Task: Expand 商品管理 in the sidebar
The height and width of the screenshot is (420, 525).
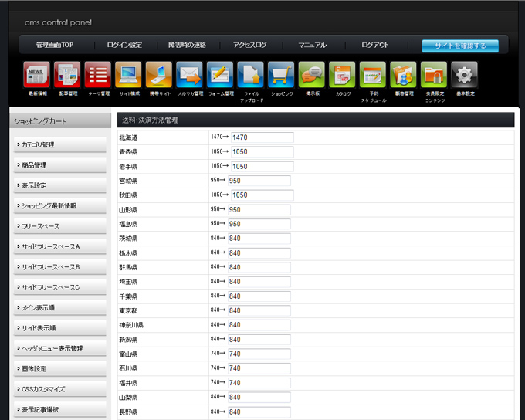Action: click(x=60, y=165)
